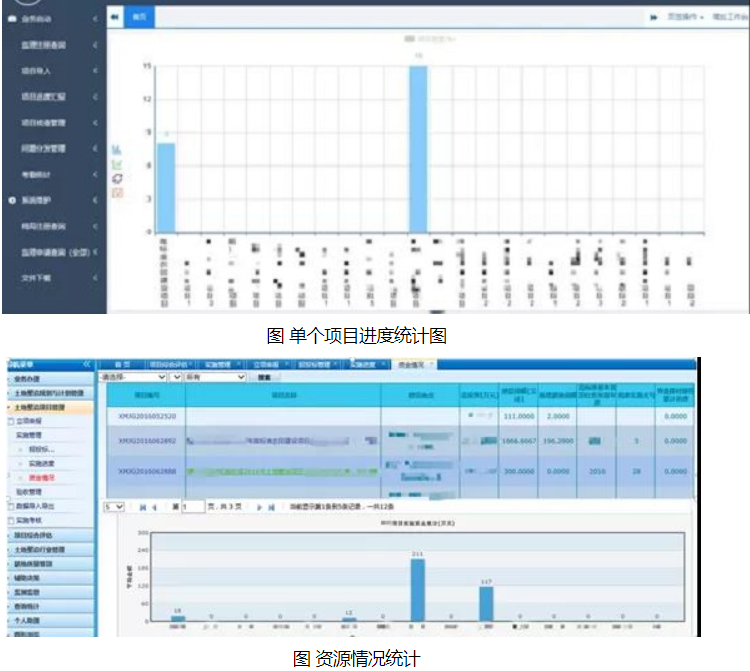Open the page-size dropdown showing 5
Screen dimensions: 750x671
pos(114,506)
